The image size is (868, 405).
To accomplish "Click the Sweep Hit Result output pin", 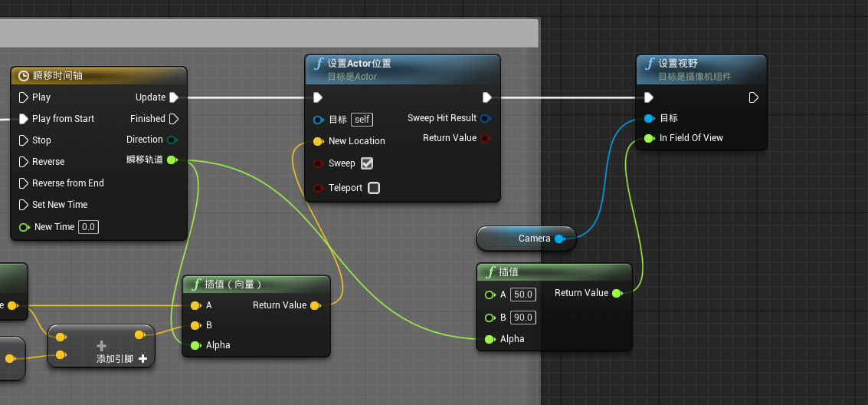I will [485, 118].
